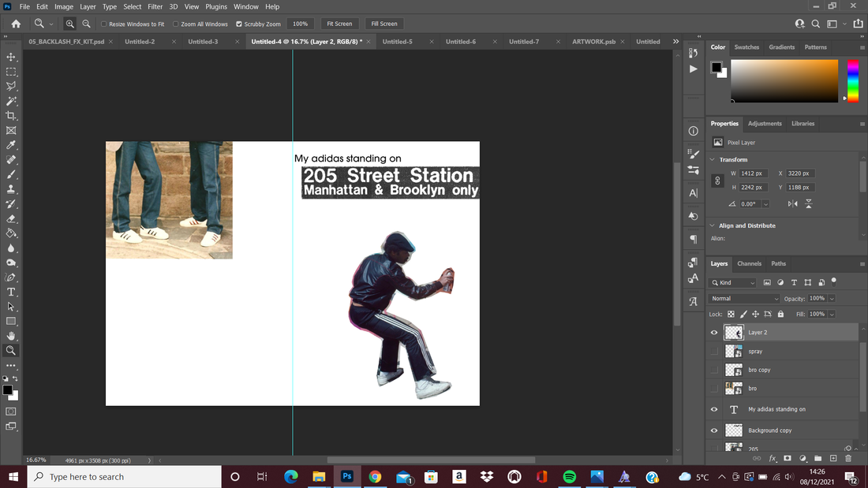868x488 pixels.
Task: Click the Home icon in options bar
Action: 16,24
